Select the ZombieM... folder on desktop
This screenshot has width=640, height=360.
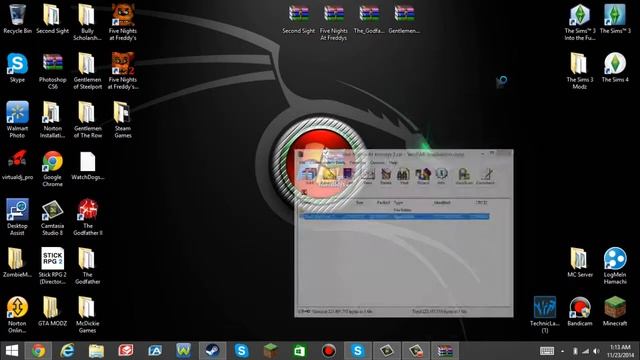(x=17, y=263)
